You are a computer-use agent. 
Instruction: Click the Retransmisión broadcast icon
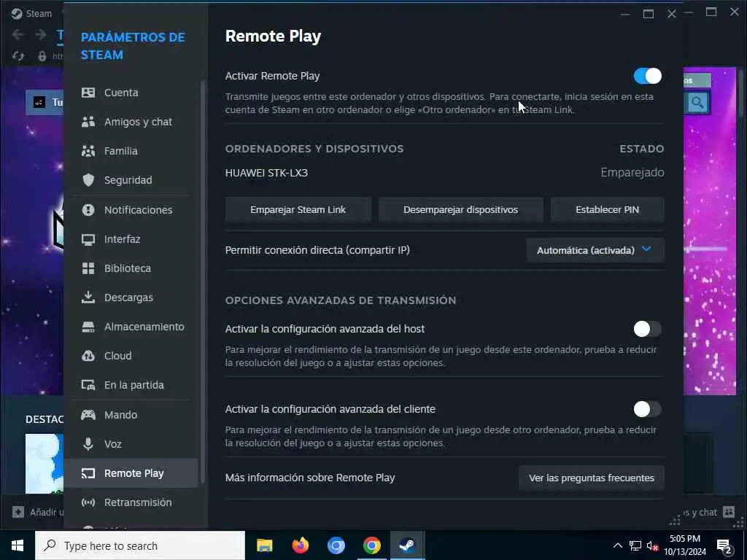[88, 502]
